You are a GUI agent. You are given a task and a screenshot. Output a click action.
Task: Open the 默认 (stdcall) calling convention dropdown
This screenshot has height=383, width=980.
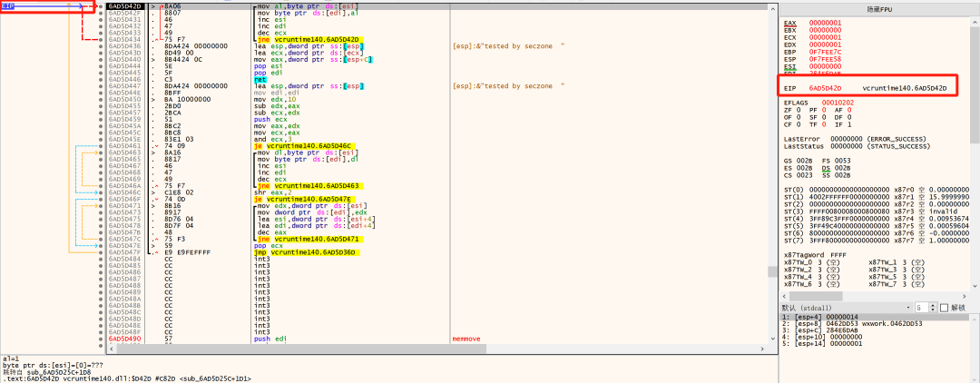pos(844,308)
